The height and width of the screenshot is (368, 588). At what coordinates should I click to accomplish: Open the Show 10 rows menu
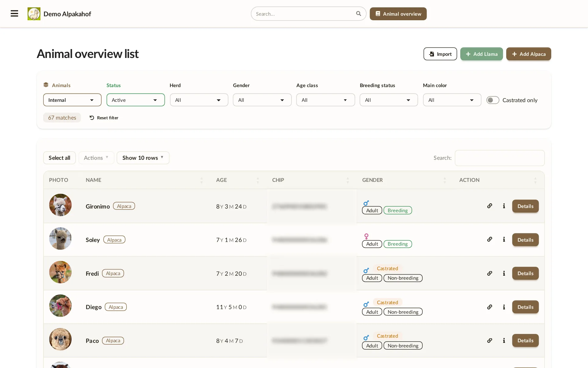143,158
